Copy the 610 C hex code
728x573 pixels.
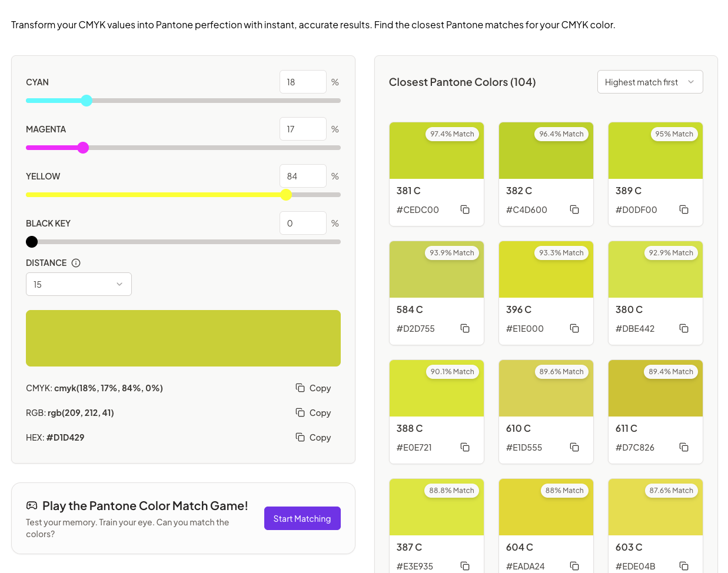574,447
